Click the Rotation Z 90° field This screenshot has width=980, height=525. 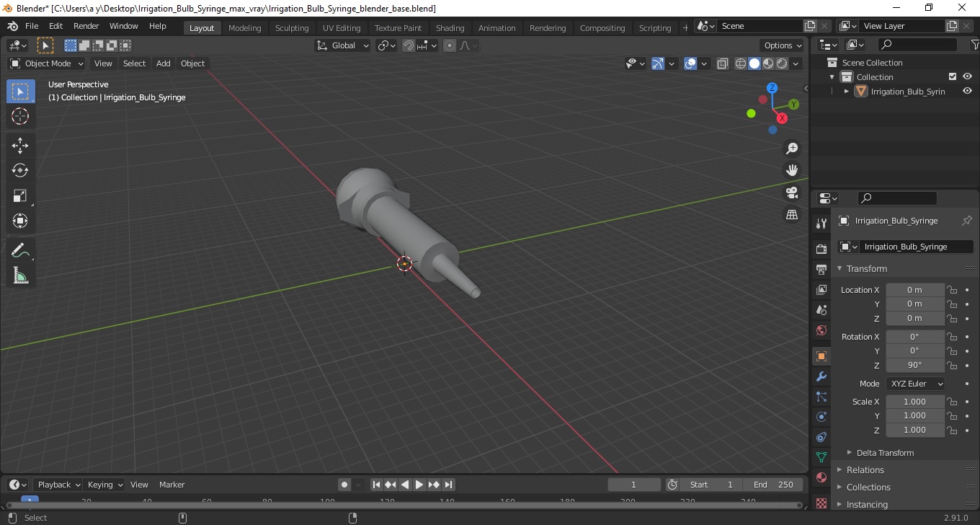pos(915,365)
